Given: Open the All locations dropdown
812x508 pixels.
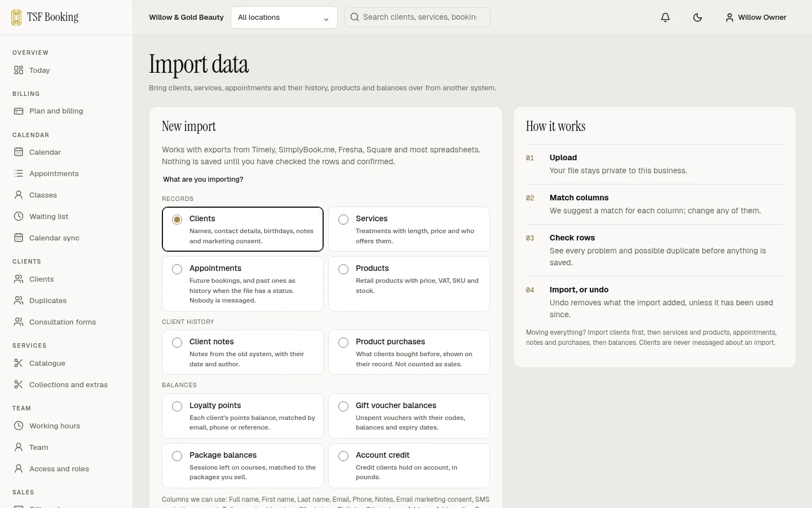Looking at the screenshot, I should (284, 17).
